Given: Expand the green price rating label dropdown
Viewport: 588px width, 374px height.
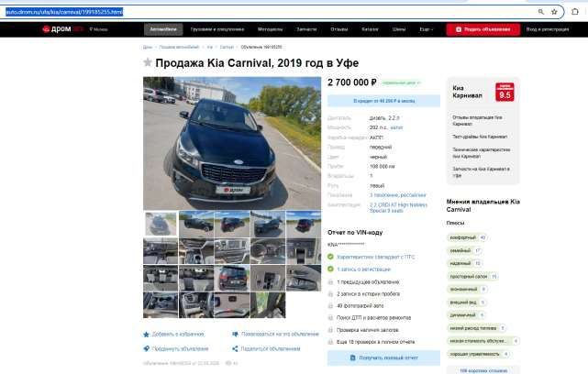Looking at the screenshot, I should (401, 82).
